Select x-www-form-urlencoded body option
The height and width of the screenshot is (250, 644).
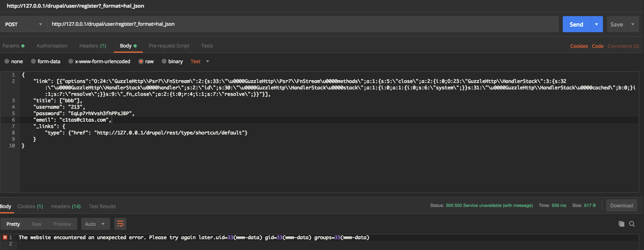pos(71,62)
